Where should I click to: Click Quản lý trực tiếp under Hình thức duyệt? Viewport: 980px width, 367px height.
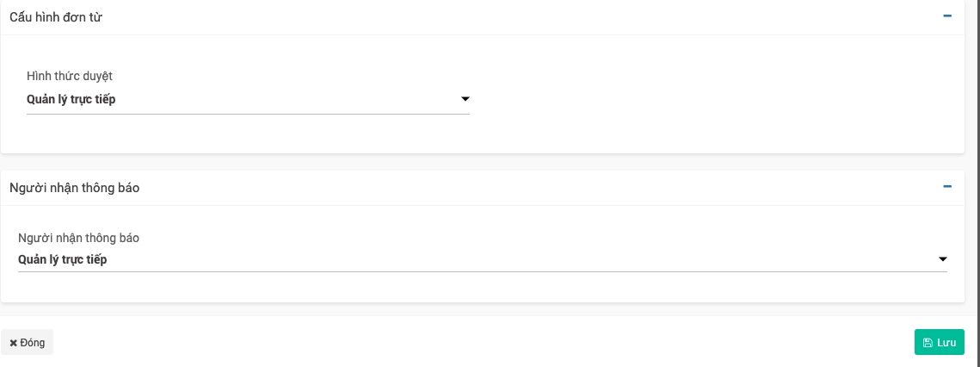coord(71,100)
